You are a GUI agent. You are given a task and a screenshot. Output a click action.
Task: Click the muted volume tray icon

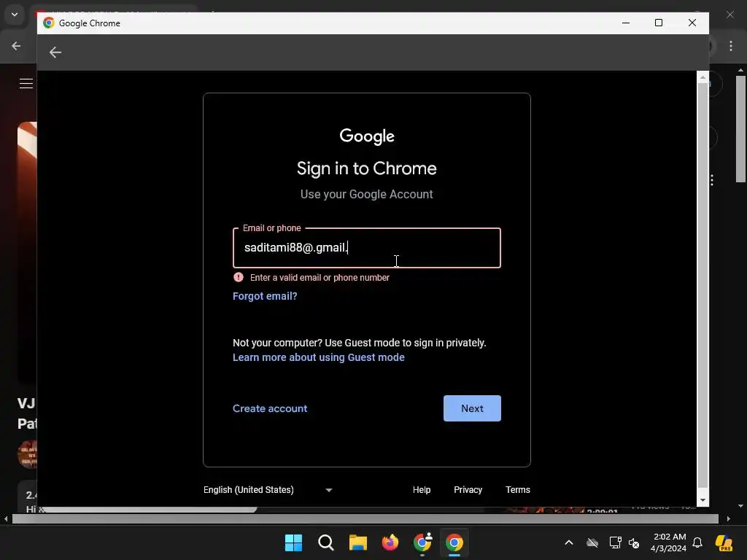click(x=634, y=542)
